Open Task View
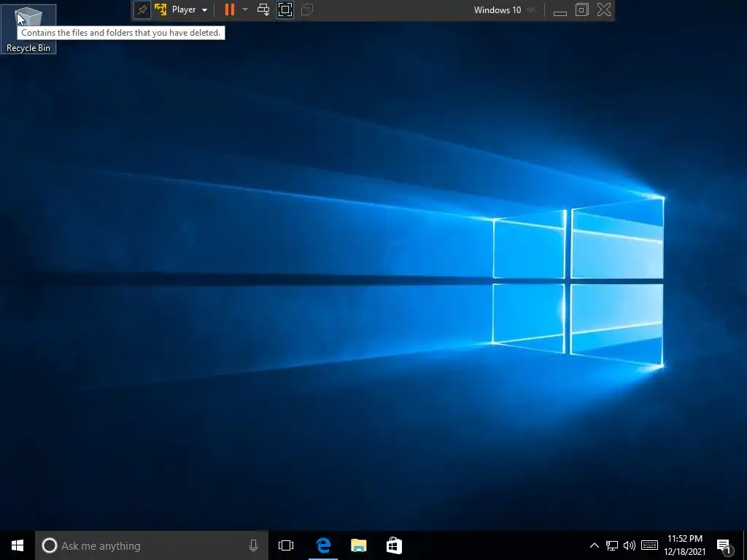Viewport: 747px width, 560px height. coord(286,545)
